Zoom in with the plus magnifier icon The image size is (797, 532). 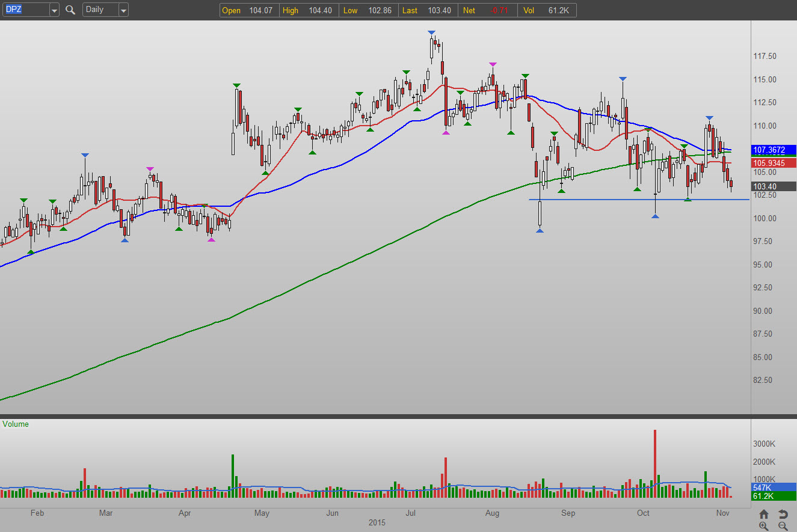764,526
